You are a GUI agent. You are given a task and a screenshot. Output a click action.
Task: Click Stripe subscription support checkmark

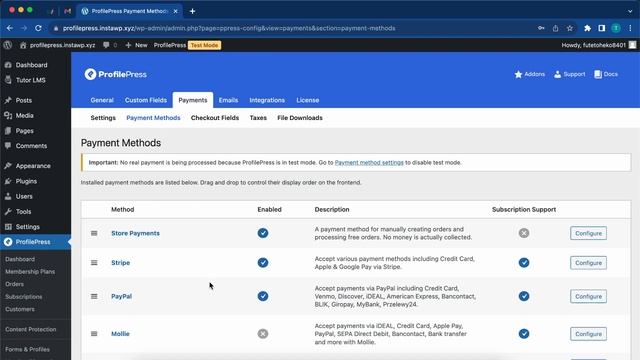(x=524, y=262)
